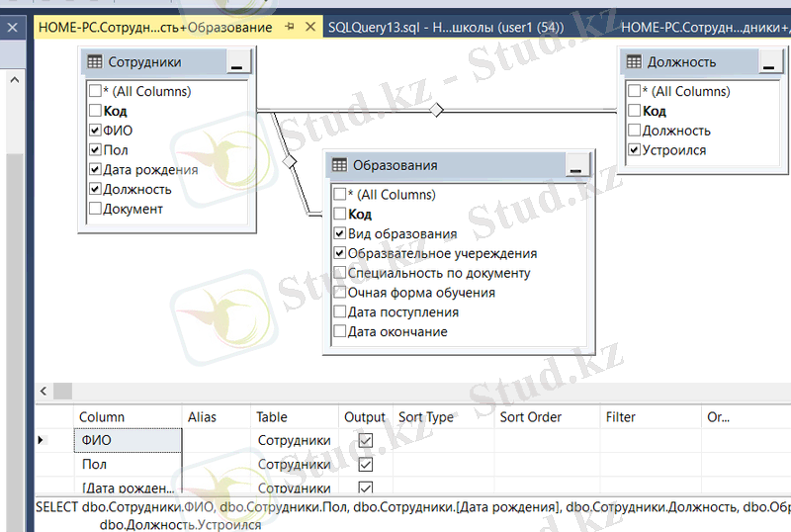
Task: Click the Sort Type column header
Action: [425, 417]
